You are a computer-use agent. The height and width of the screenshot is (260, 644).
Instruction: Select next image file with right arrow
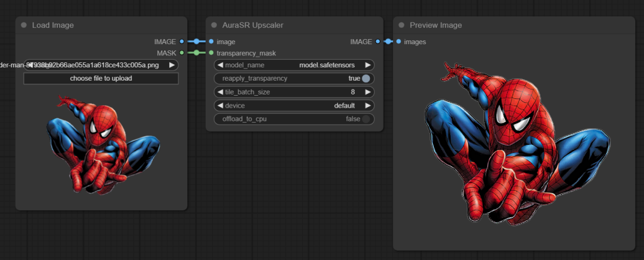click(x=172, y=65)
